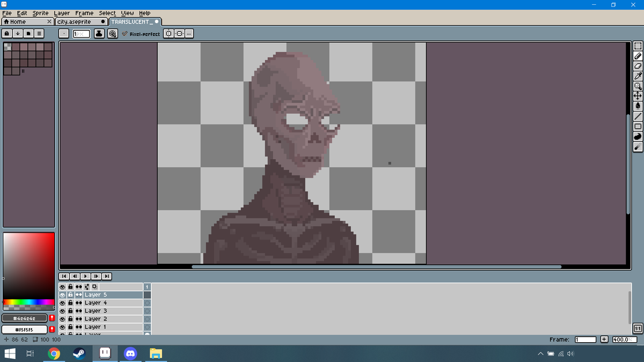Select the Line tool
Image resolution: width=644 pixels, height=362 pixels.
(x=638, y=116)
